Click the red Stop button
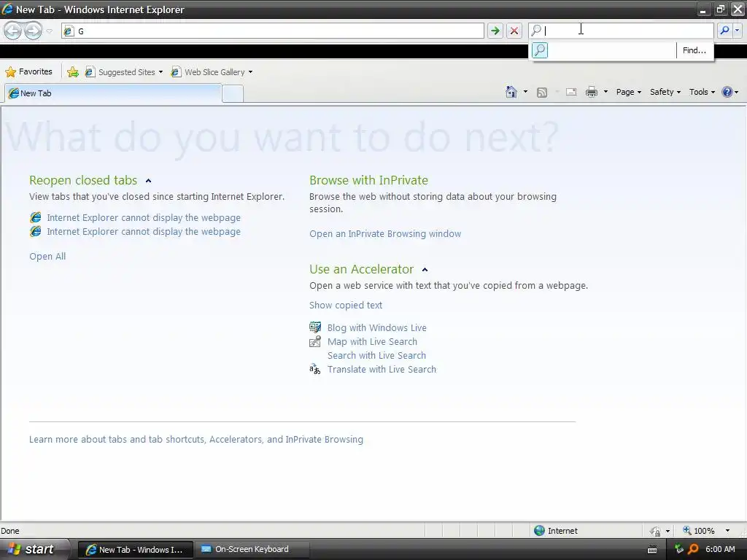Image resolution: width=747 pixels, height=560 pixels. click(514, 31)
